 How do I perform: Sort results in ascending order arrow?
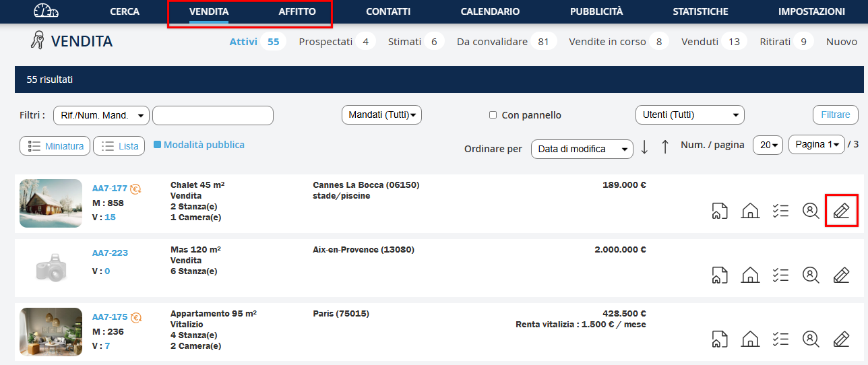pyautogui.click(x=664, y=147)
